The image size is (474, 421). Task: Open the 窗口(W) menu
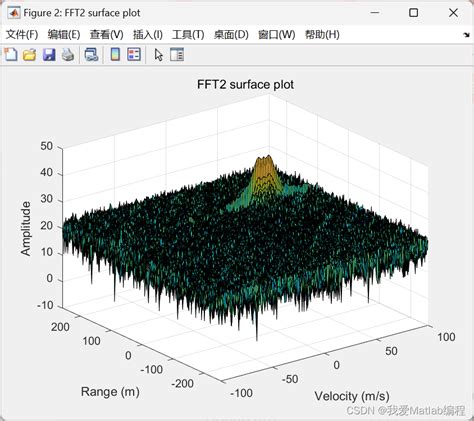277,34
